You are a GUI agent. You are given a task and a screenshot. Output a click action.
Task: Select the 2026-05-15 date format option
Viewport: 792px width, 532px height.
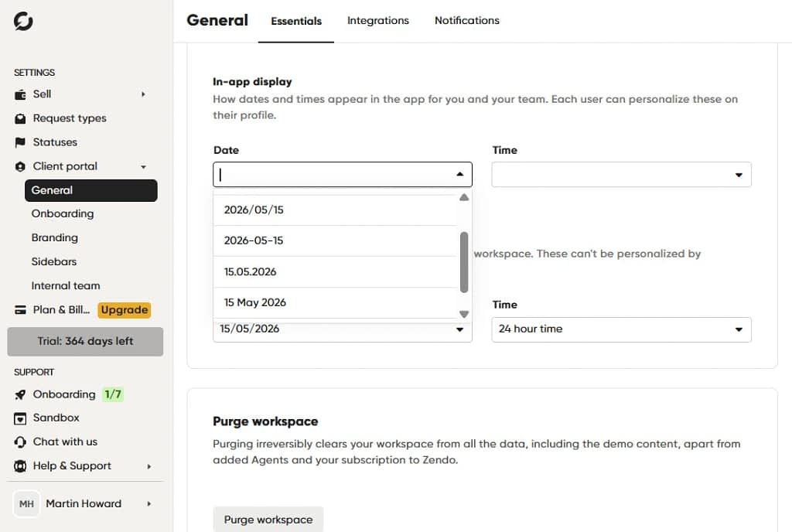[336, 240]
